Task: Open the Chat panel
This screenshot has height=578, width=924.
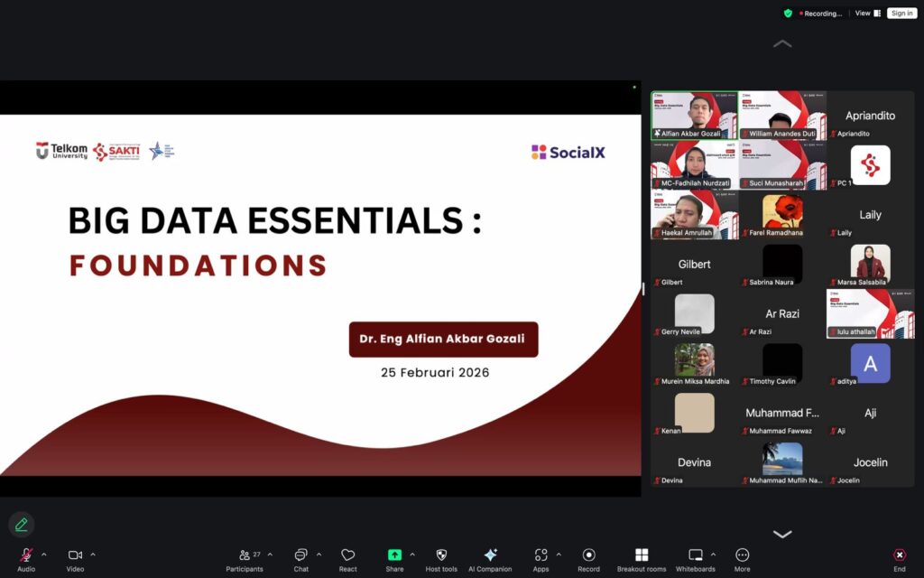Action: [x=300, y=555]
